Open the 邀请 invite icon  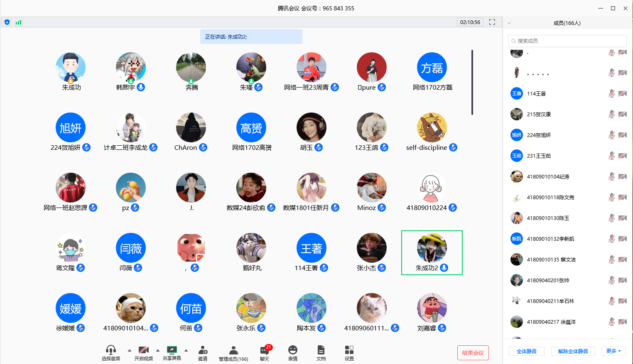pyautogui.click(x=203, y=352)
